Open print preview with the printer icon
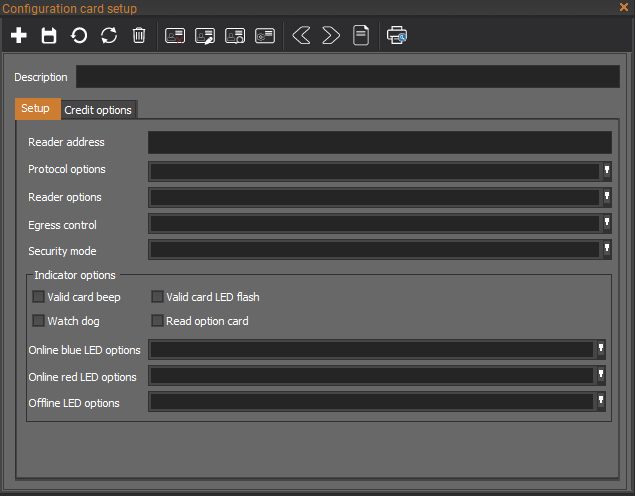This screenshot has height=496, width=635. (x=396, y=35)
